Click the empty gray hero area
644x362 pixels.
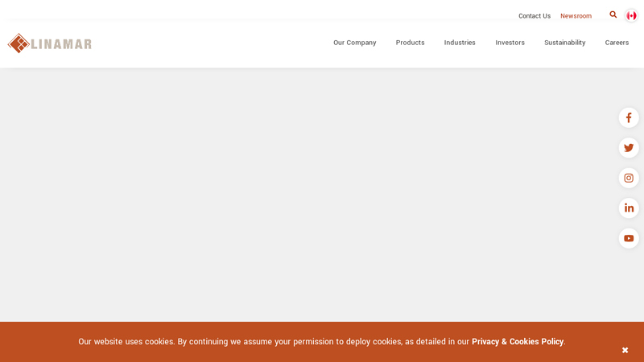click(x=306, y=193)
